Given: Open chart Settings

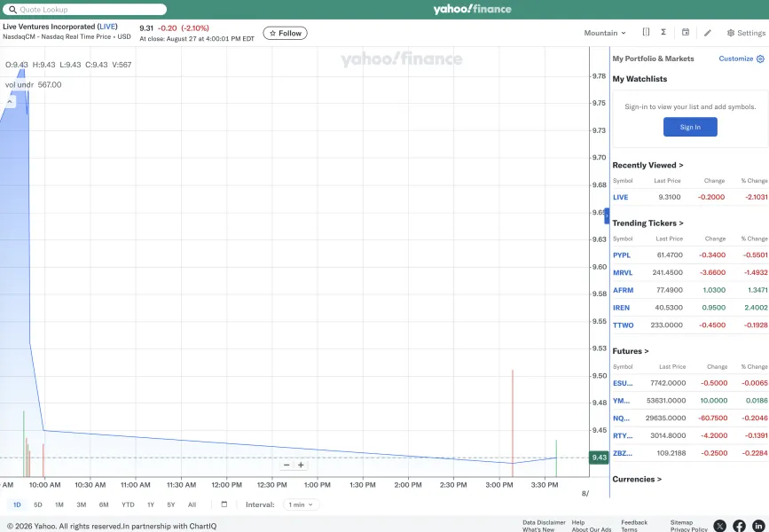Looking at the screenshot, I should pyautogui.click(x=746, y=33).
